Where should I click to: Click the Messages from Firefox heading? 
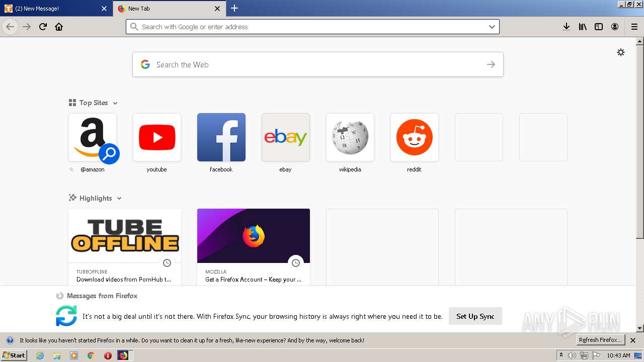pyautogui.click(x=102, y=296)
